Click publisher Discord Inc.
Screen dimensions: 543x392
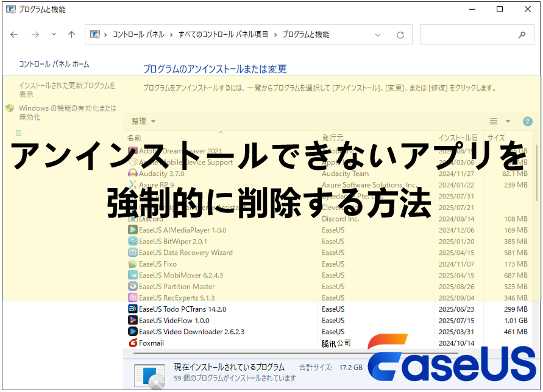[341, 219]
